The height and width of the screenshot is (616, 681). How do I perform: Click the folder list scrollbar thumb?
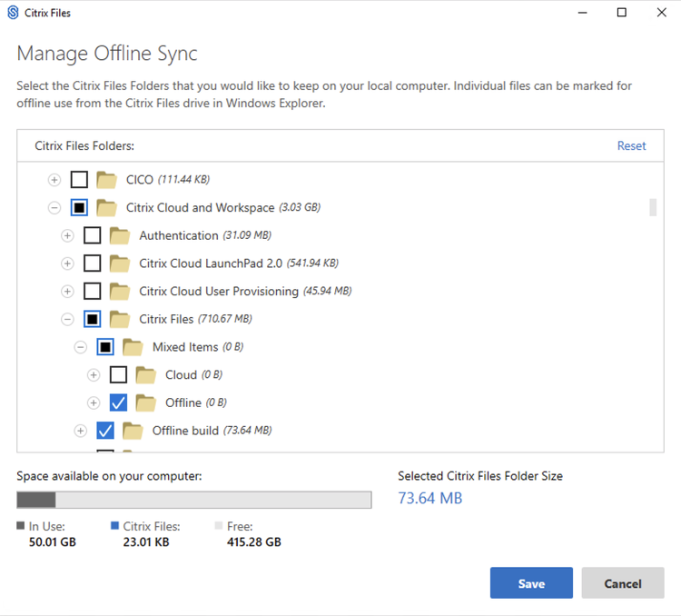[653, 207]
